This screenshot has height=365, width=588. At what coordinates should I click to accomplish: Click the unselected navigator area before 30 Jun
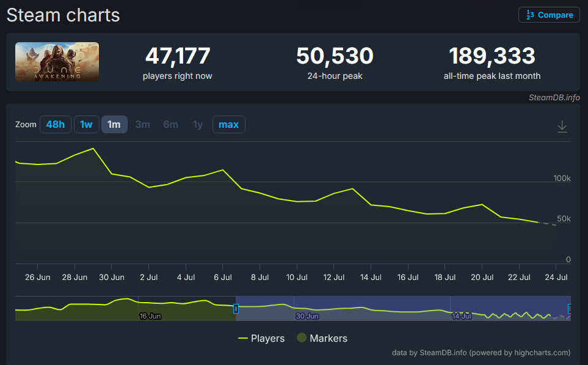coord(125,308)
